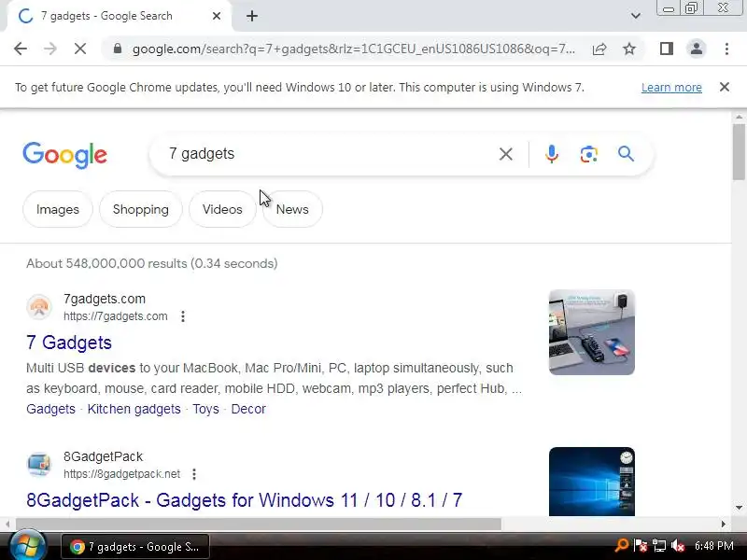747x560 pixels.
Task: Clear the search box text
Action: click(x=506, y=154)
